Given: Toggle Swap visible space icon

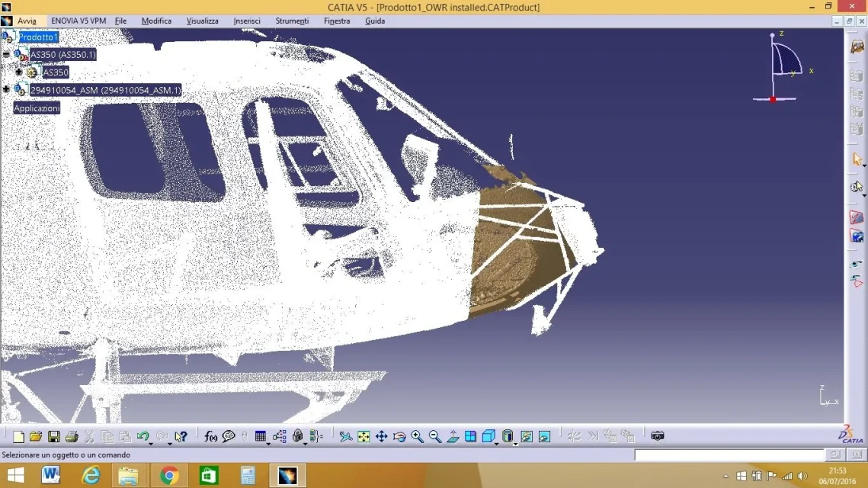Looking at the screenshot, I should (544, 436).
